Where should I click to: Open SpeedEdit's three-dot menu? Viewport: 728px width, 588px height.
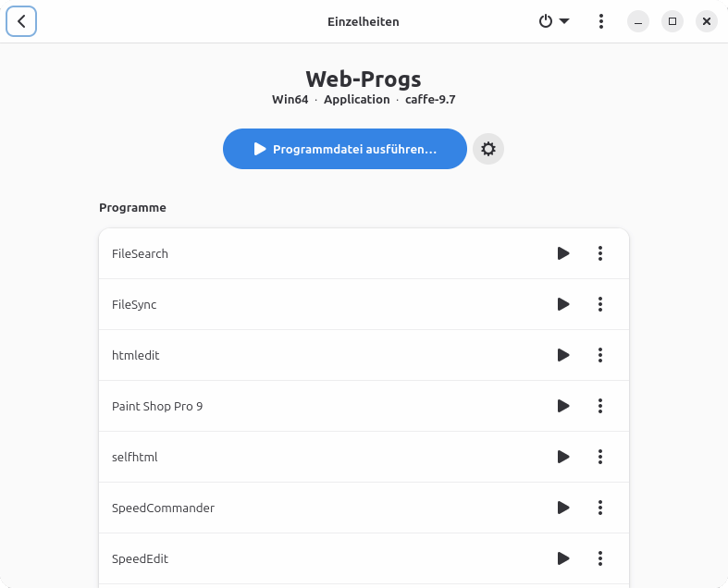pyautogui.click(x=600, y=558)
